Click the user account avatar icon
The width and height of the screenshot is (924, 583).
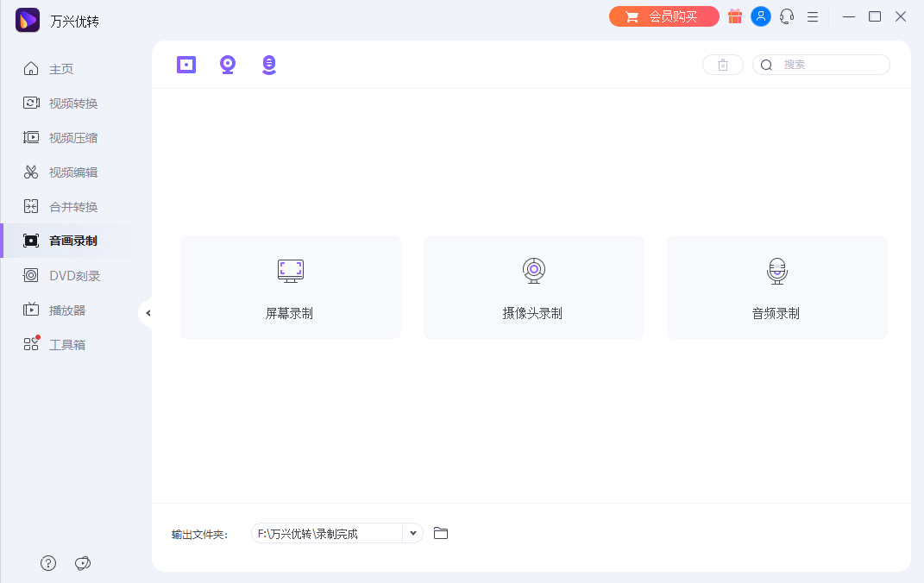(x=760, y=16)
